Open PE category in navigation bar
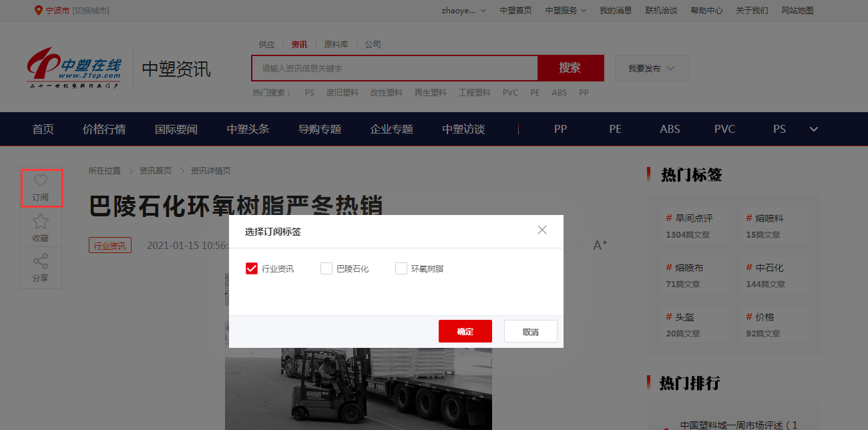 (615, 130)
